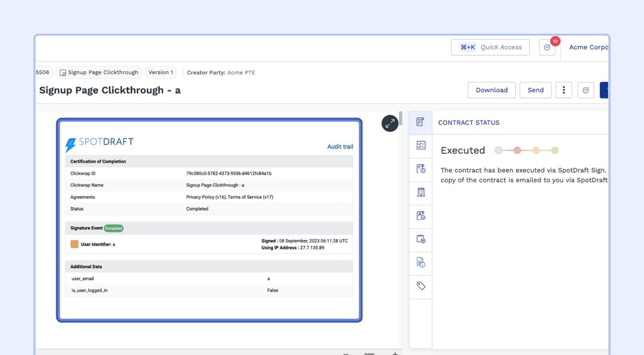Open the checklist icon in sidebar
Viewport: 644px width, 355px height.
click(421, 146)
